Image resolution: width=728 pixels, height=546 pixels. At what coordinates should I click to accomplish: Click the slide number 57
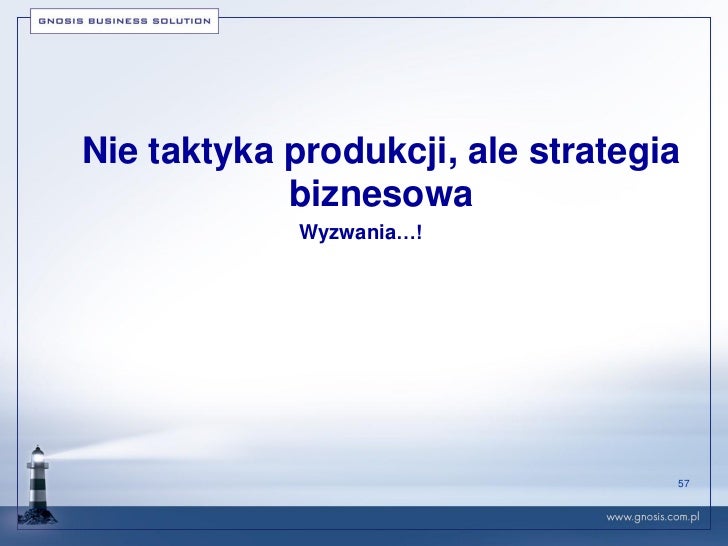point(683,483)
